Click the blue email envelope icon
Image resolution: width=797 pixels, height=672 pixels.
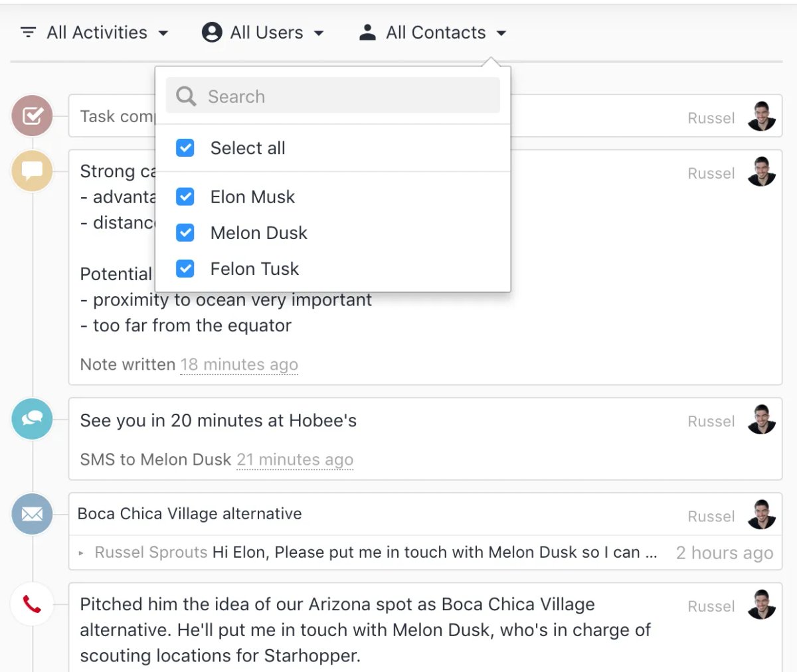tap(32, 514)
